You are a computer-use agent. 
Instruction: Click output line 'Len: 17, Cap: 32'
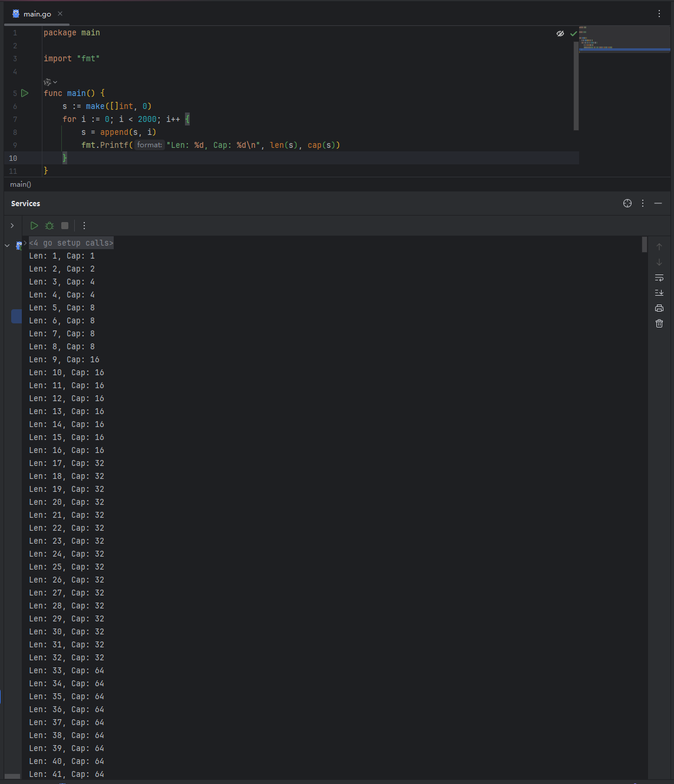(67, 463)
